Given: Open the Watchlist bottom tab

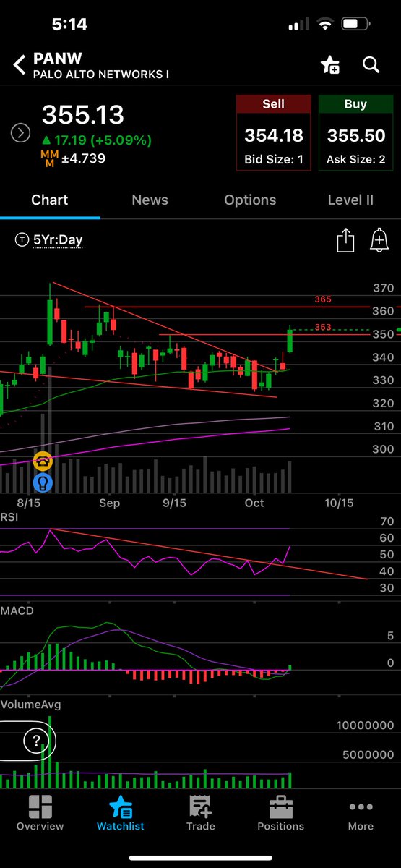Looking at the screenshot, I should pyautogui.click(x=120, y=812).
